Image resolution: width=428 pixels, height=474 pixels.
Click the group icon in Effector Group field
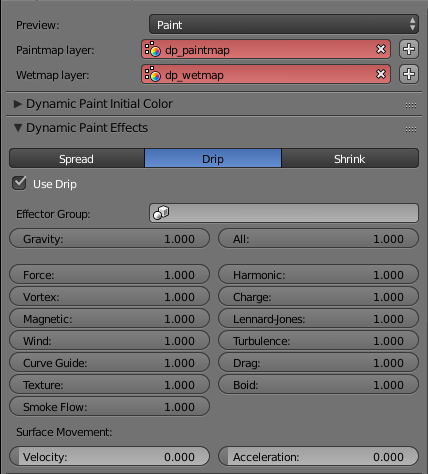coord(161,213)
